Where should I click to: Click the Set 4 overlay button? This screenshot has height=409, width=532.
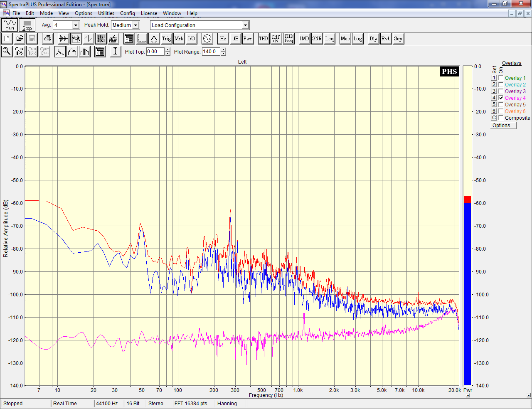(494, 98)
